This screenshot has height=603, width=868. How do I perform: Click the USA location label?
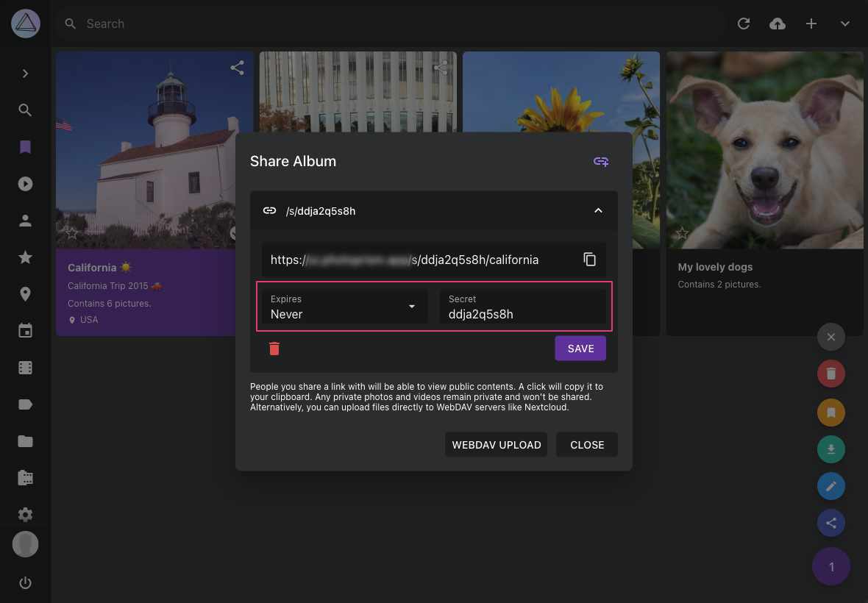pos(88,320)
